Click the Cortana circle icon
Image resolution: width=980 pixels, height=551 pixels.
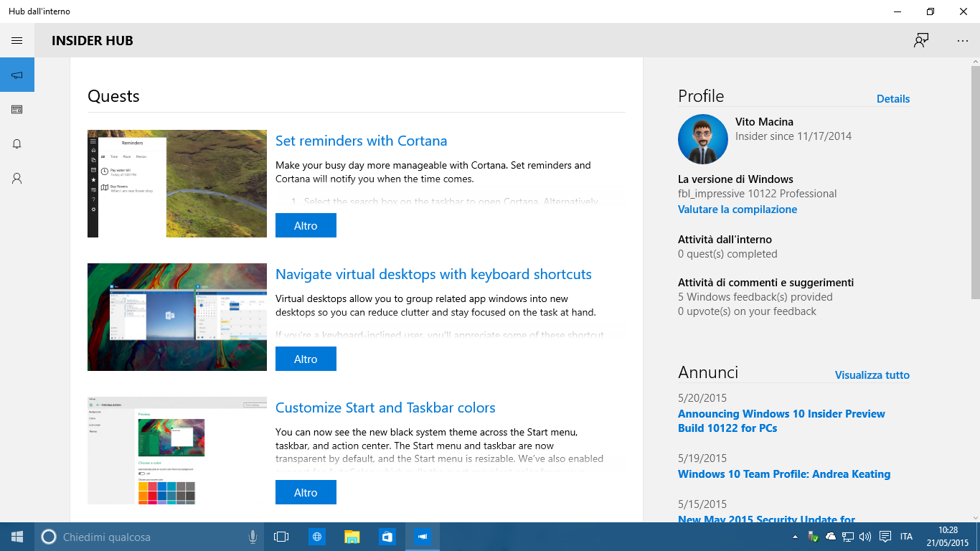[49, 537]
